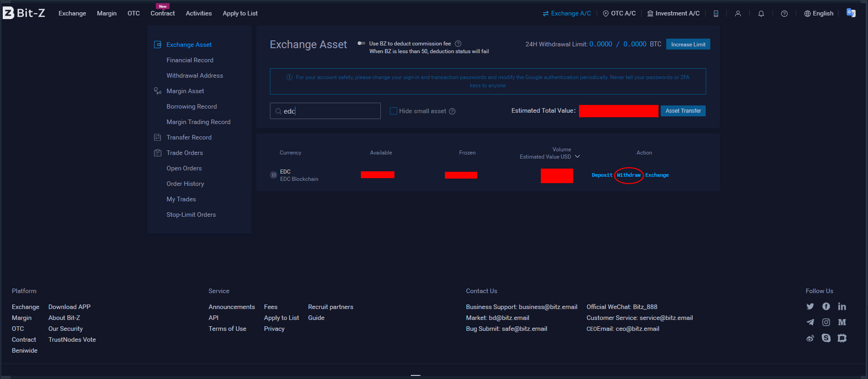Screen dimensions: 868x379
Task: Open the Margin menu in top navigation
Action: click(107, 14)
